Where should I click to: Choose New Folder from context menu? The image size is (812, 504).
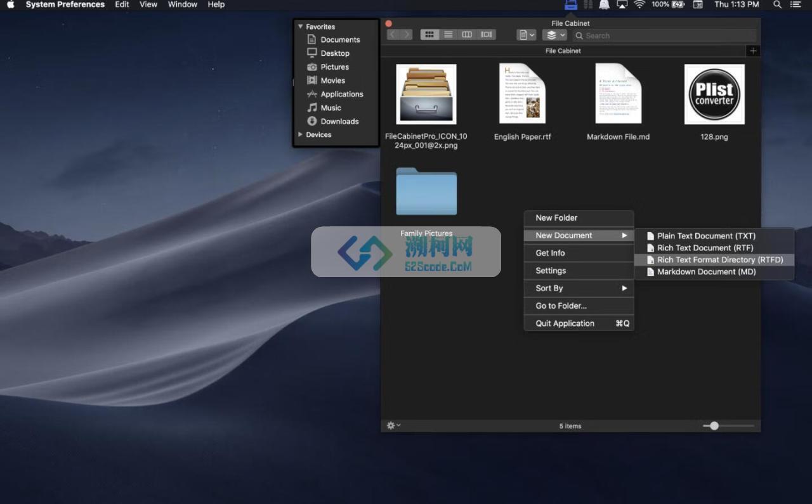(x=579, y=217)
